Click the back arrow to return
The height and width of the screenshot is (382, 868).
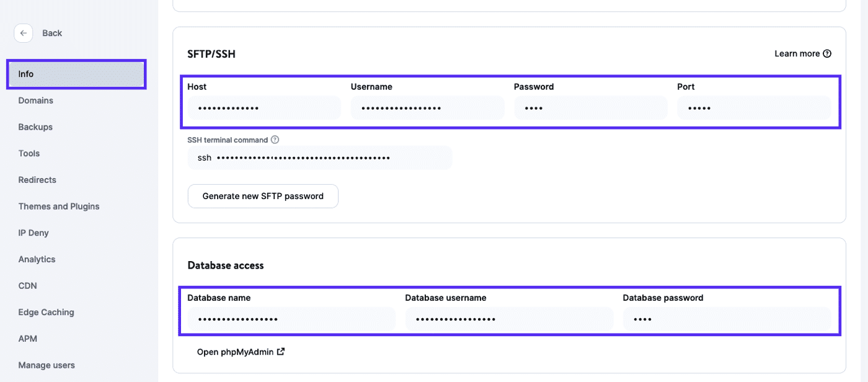click(23, 33)
